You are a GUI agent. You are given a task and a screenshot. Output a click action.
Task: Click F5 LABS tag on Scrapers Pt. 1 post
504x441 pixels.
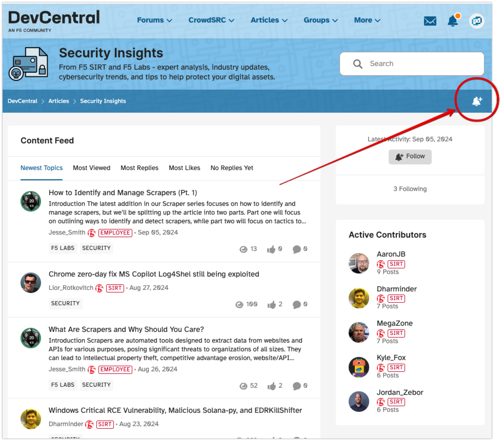pos(63,248)
